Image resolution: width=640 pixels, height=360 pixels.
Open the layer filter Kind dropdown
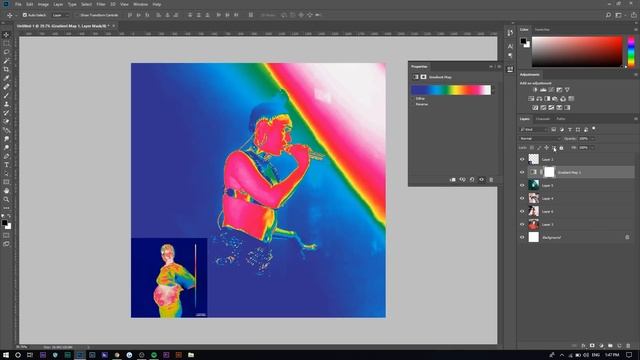pyautogui.click(x=533, y=130)
